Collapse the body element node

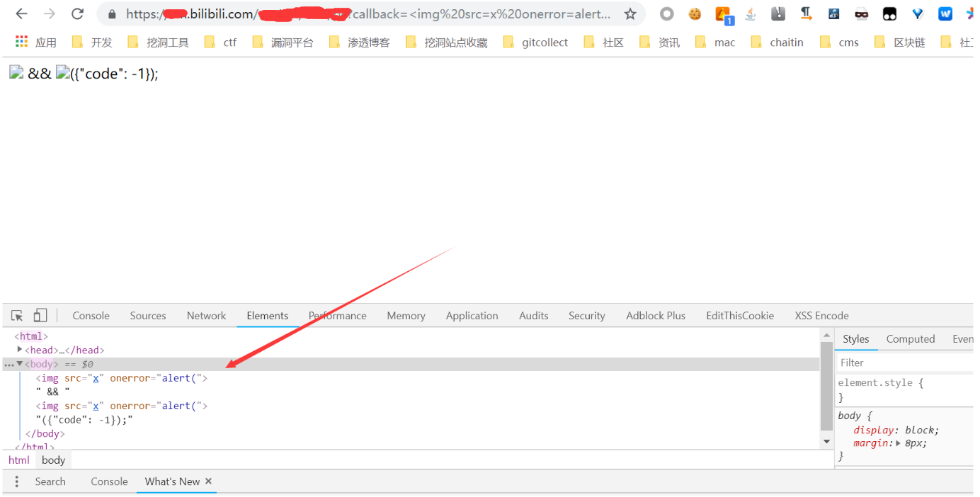coord(20,364)
